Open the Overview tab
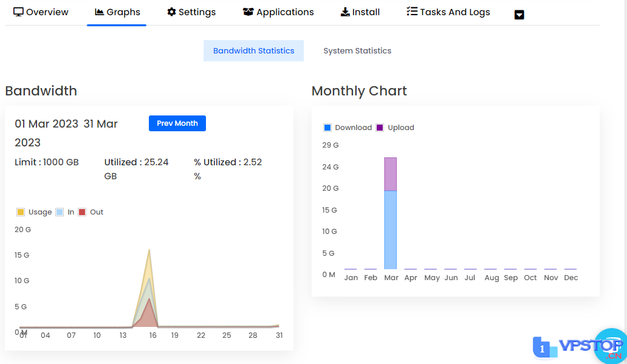The width and height of the screenshot is (627, 364). click(41, 12)
